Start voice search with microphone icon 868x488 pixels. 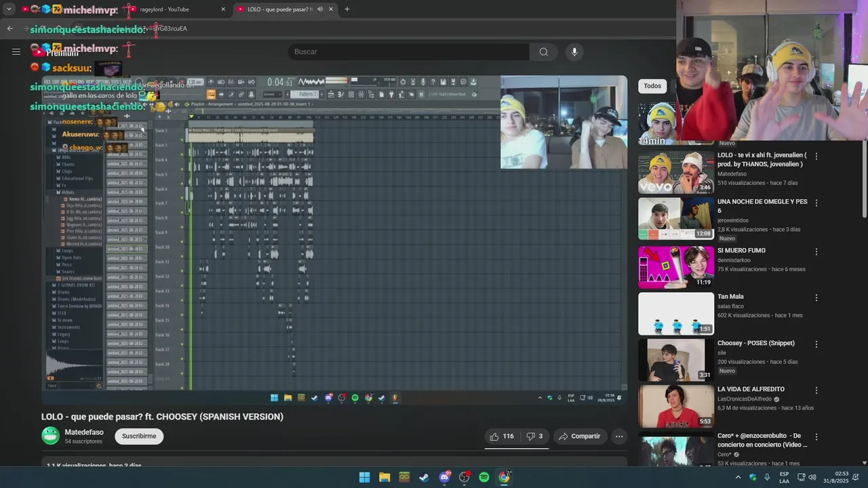pyautogui.click(x=574, y=52)
